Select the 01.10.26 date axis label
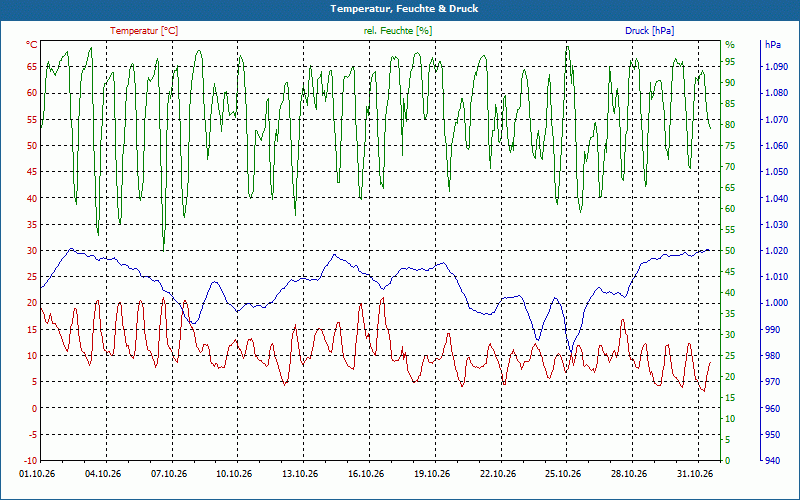800x500 pixels. coord(37,474)
